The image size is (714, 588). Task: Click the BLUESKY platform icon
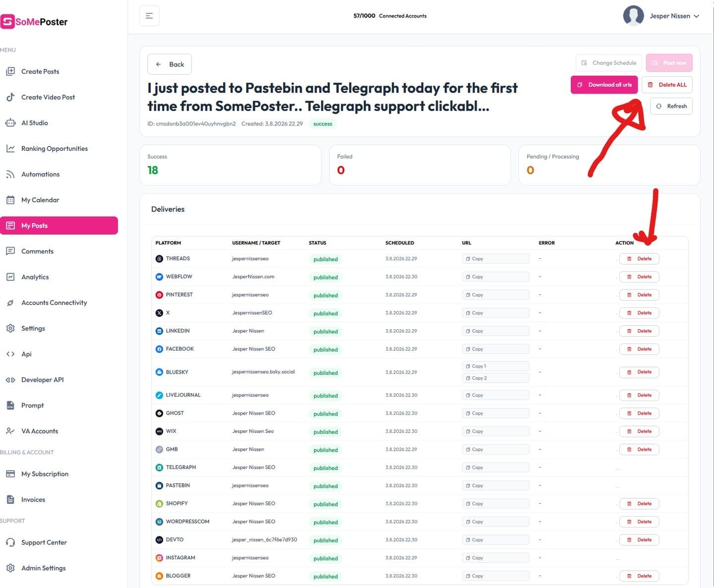(x=159, y=372)
